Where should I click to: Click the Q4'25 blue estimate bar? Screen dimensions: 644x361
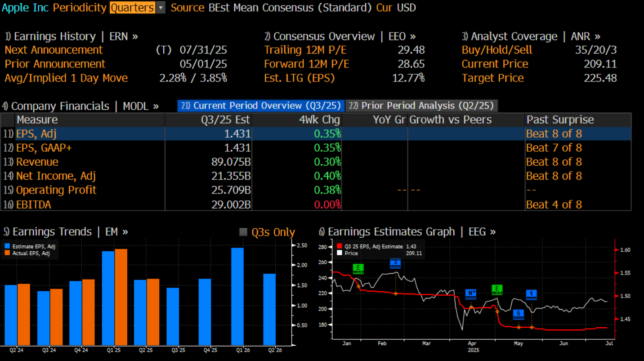205,312
